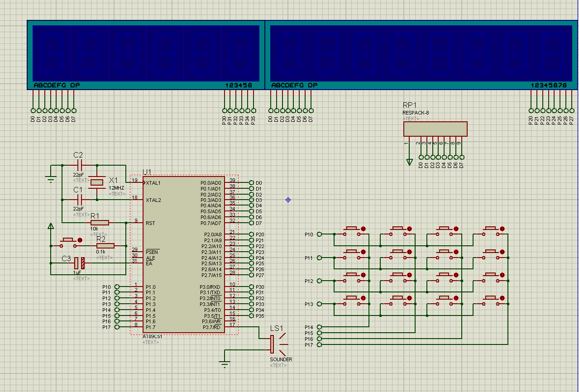Screen dimensions: 579x392
Task: Click the XTAL1 pin label on U1
Action: click(x=153, y=183)
